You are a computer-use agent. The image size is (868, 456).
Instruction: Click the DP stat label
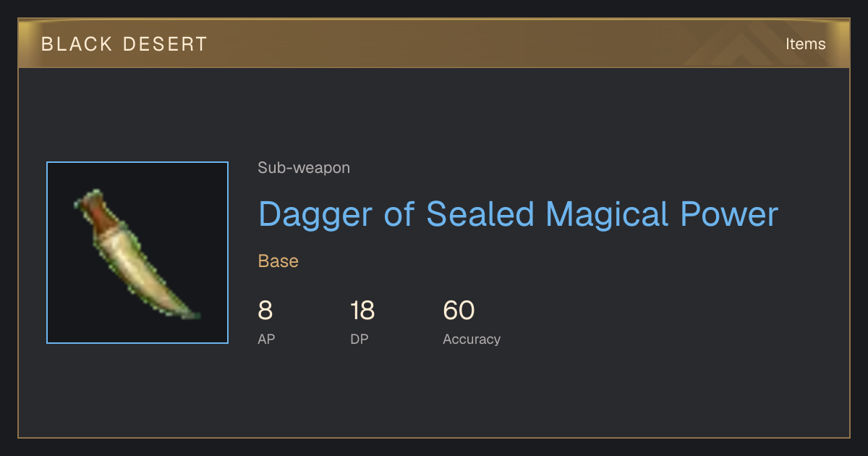[359, 339]
